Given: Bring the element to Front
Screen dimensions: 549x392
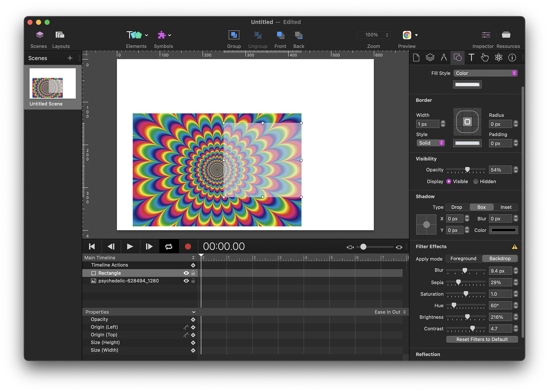Looking at the screenshot, I should pos(280,35).
